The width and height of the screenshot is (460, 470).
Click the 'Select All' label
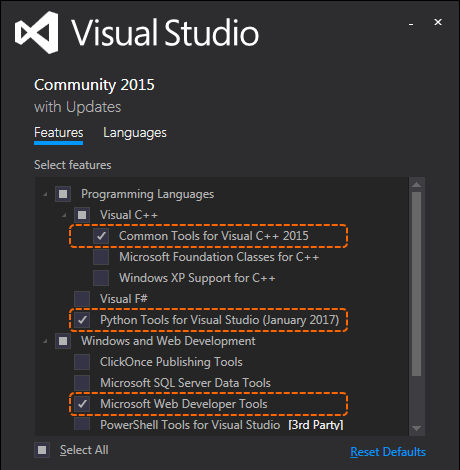click(x=84, y=450)
